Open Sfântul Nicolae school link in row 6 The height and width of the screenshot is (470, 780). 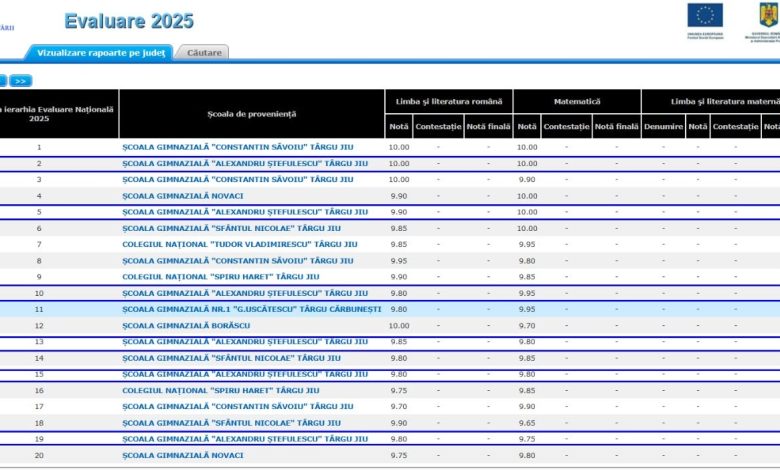(231, 228)
